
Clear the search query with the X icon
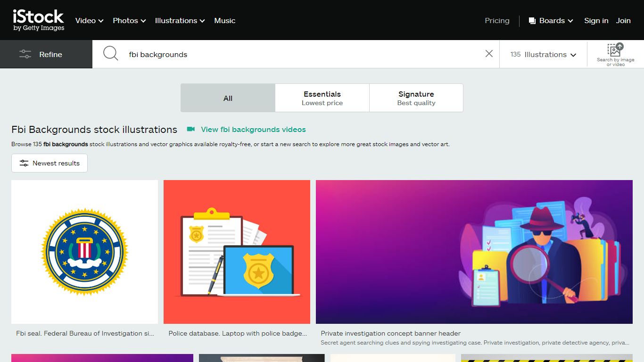489,54
